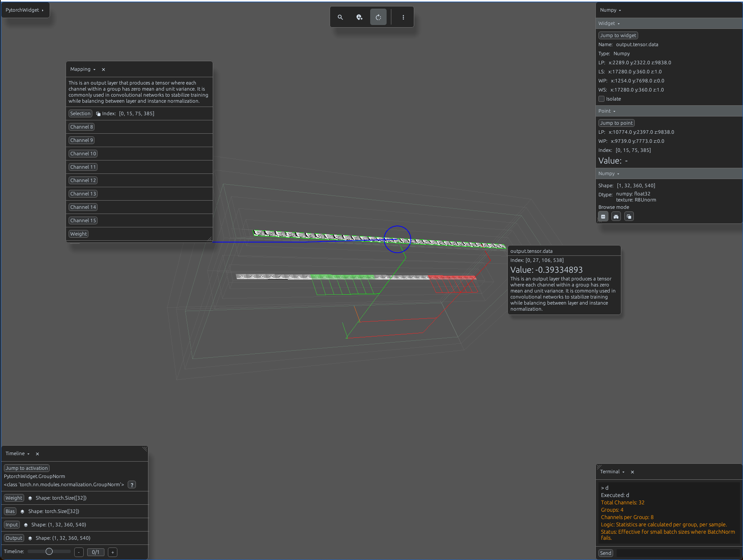Click the Timeline slider handle
The height and width of the screenshot is (560, 743).
(49, 551)
